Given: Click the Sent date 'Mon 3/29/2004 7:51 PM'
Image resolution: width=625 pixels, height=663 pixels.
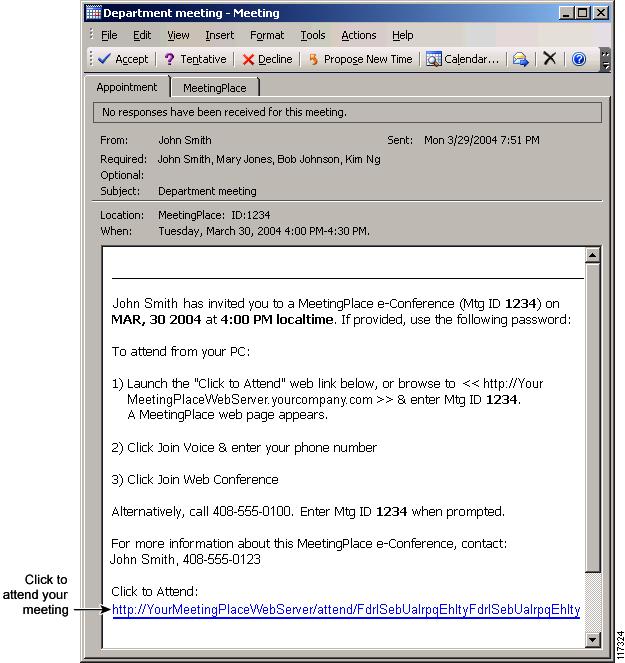Looking at the screenshot, I should (482, 140).
